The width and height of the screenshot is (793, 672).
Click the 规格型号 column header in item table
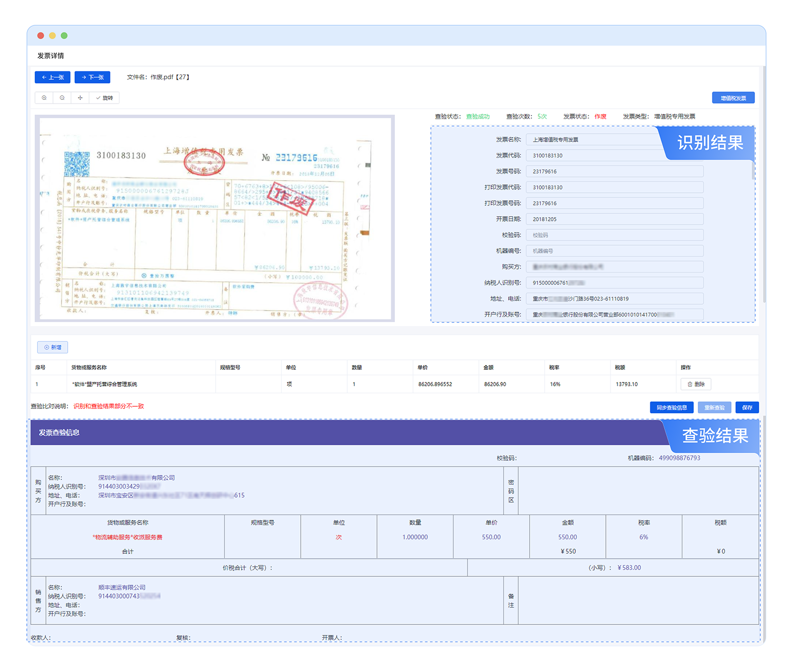click(230, 367)
